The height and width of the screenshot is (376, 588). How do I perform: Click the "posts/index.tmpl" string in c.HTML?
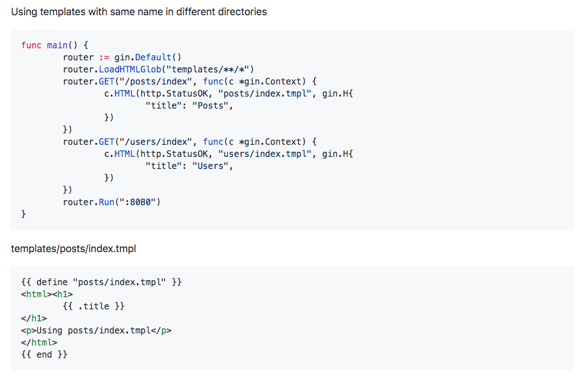click(265, 93)
